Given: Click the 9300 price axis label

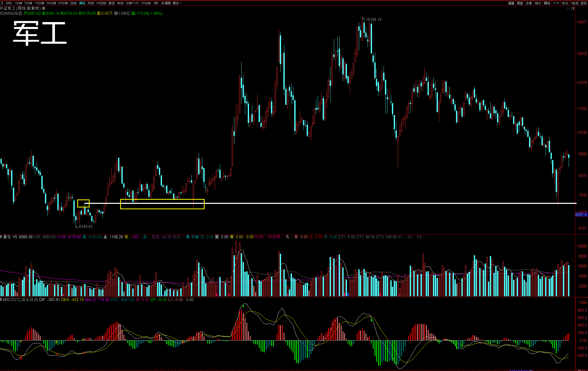Looking at the screenshot, I should coord(583,154).
